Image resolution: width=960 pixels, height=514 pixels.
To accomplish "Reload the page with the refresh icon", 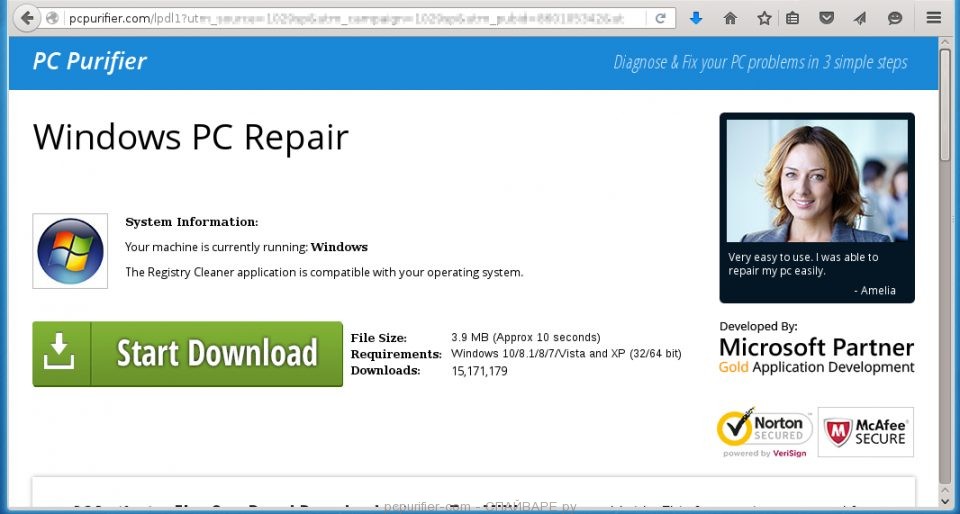I will [x=660, y=18].
